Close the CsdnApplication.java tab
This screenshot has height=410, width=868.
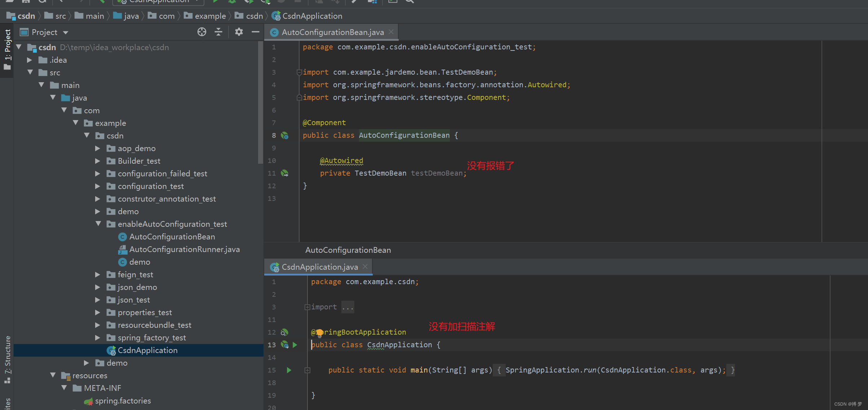click(365, 267)
